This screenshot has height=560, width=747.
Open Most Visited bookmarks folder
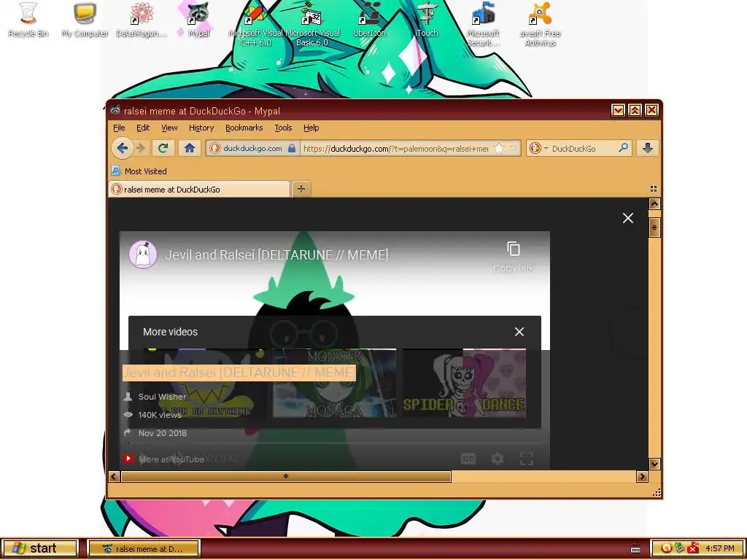click(x=139, y=171)
